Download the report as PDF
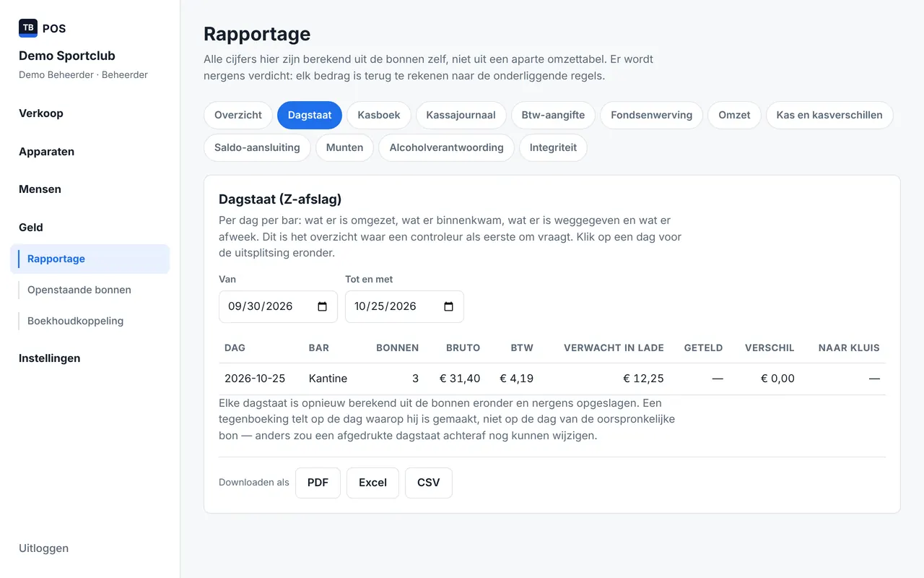 pyautogui.click(x=318, y=483)
